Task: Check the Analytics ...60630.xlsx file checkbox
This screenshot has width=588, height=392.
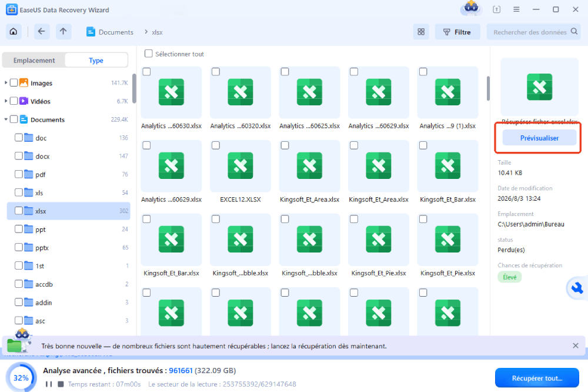Action: click(146, 72)
